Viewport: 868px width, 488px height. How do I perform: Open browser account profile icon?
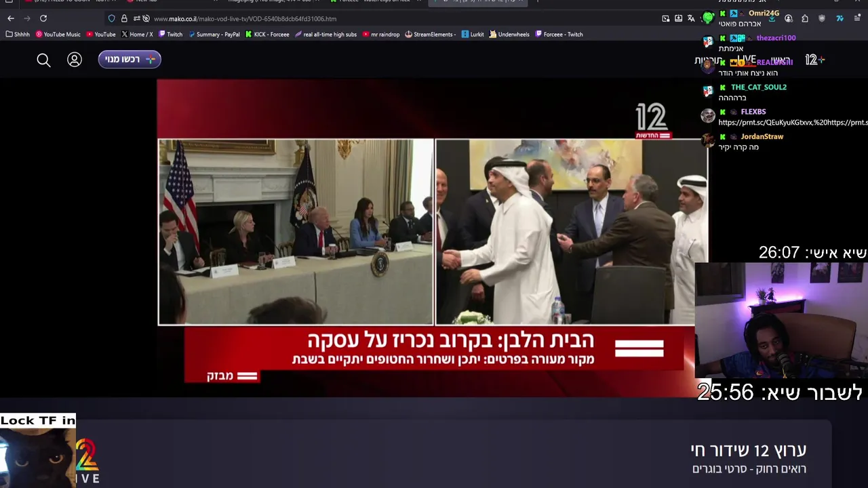(788, 18)
